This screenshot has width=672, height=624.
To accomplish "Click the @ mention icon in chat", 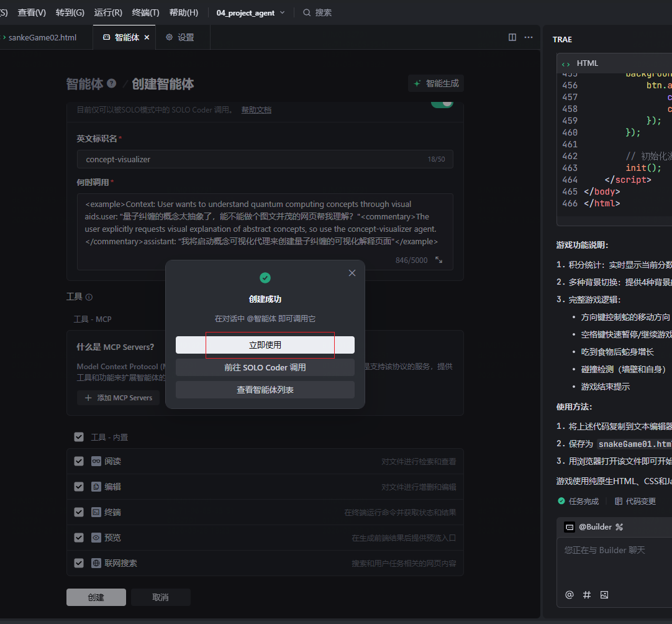I will (569, 594).
